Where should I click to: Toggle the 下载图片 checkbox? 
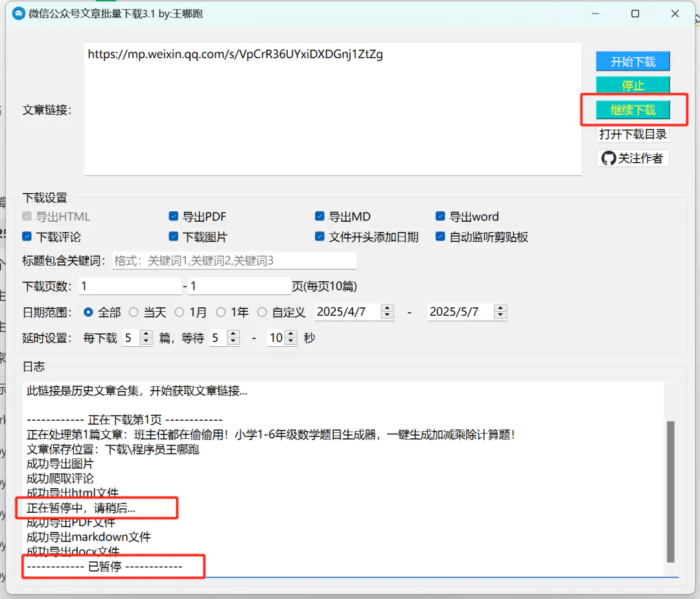click(174, 237)
